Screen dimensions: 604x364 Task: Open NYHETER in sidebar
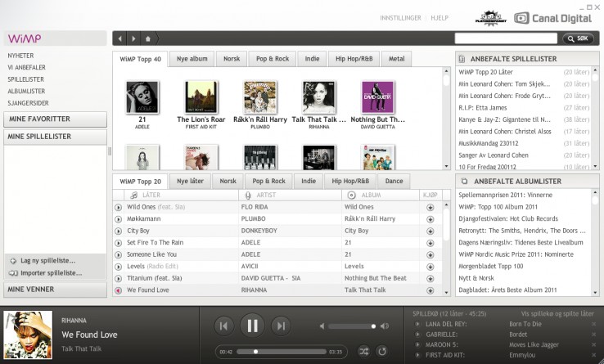tap(20, 56)
